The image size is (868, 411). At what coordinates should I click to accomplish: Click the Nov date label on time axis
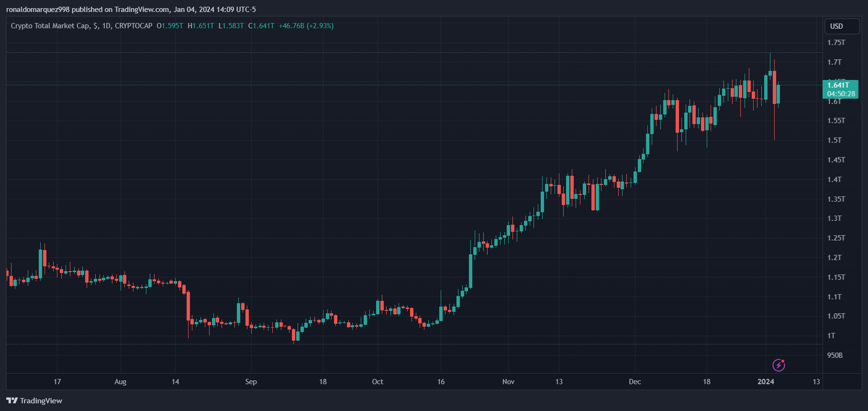508,382
